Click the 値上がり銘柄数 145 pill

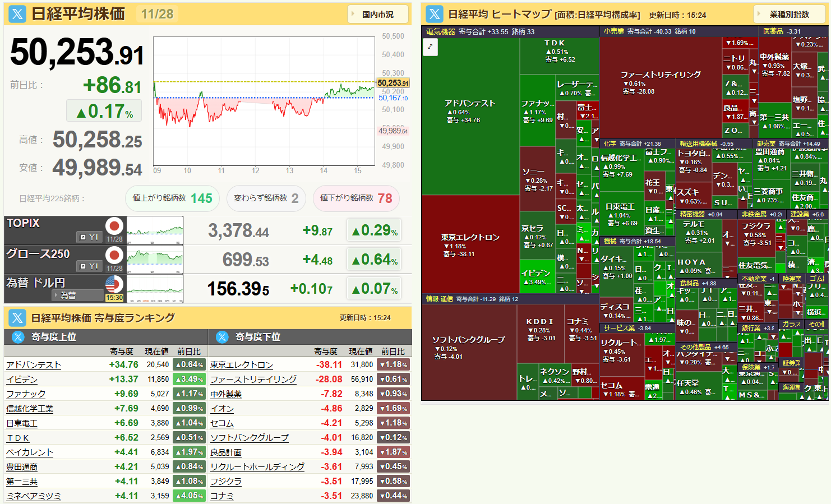click(172, 198)
